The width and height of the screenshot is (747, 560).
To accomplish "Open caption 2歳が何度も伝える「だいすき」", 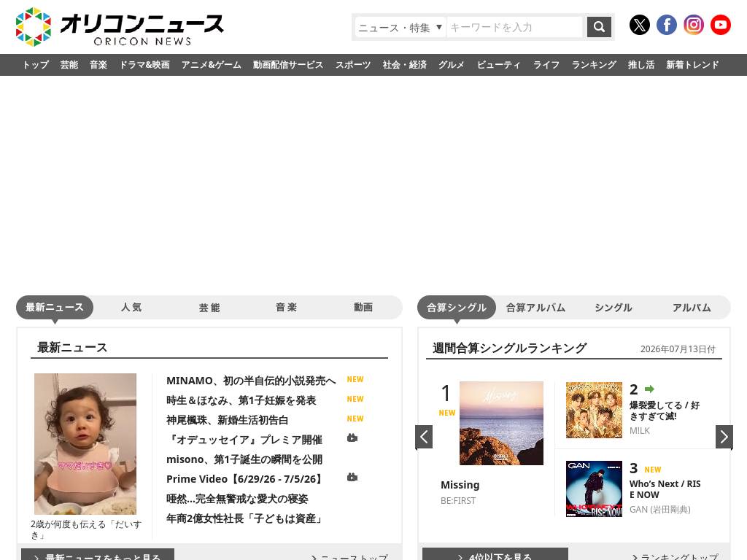I will point(86,529).
